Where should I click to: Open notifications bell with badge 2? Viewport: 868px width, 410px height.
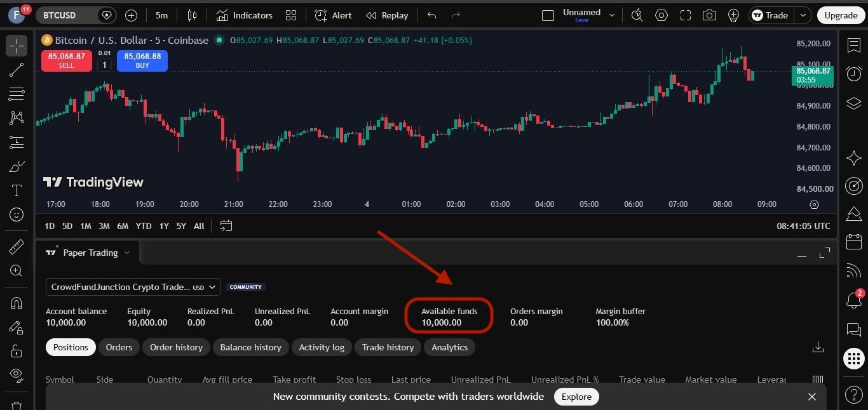point(854,300)
